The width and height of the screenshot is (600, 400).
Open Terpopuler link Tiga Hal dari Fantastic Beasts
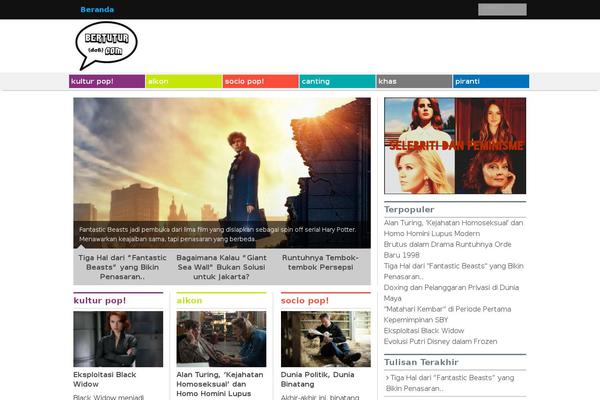pyautogui.click(x=453, y=271)
